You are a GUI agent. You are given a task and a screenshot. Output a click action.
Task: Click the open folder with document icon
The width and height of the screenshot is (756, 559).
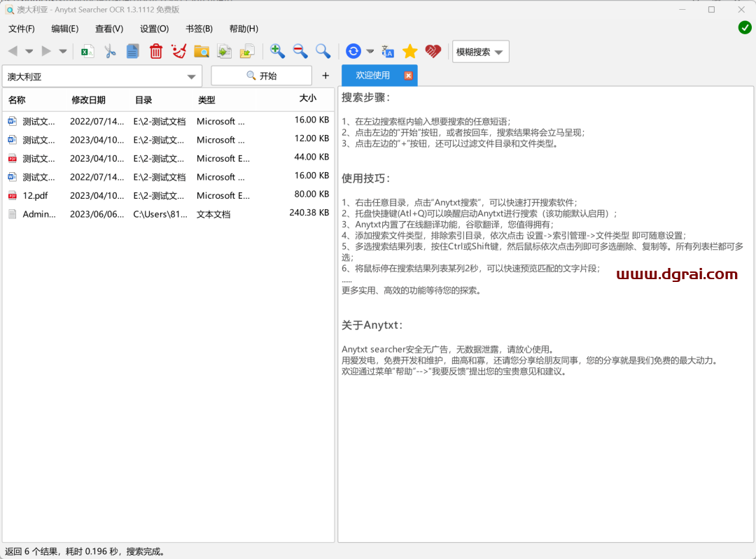coord(247,51)
